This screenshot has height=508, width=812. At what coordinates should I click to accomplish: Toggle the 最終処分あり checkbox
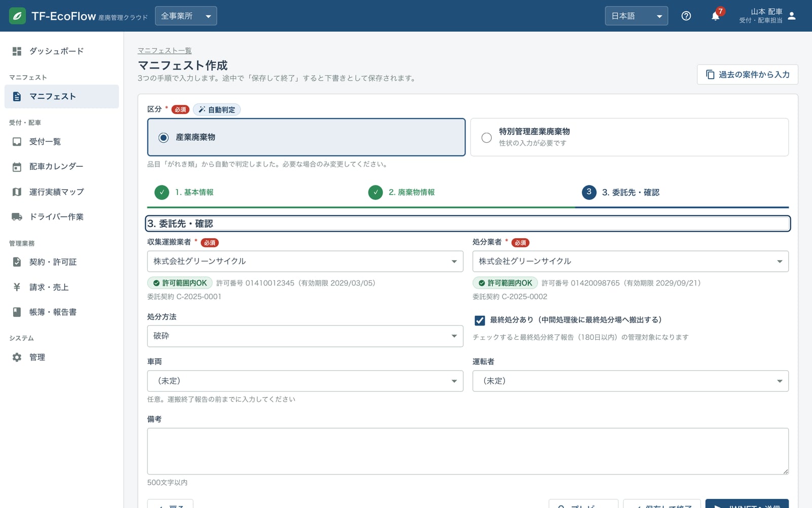pyautogui.click(x=480, y=321)
